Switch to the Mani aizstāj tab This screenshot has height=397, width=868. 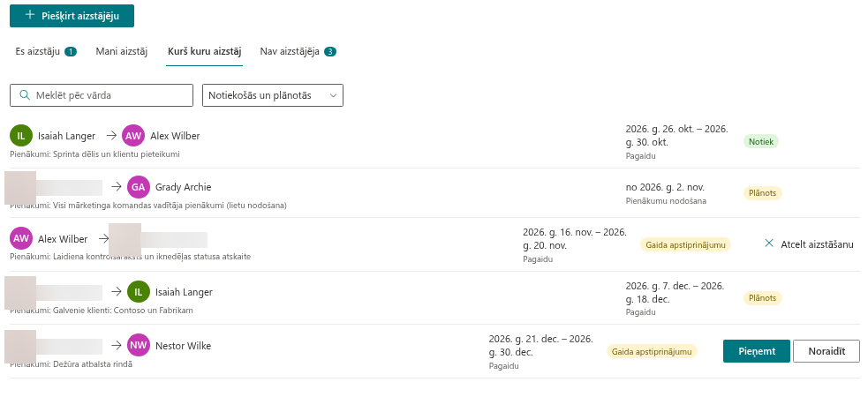pos(121,51)
